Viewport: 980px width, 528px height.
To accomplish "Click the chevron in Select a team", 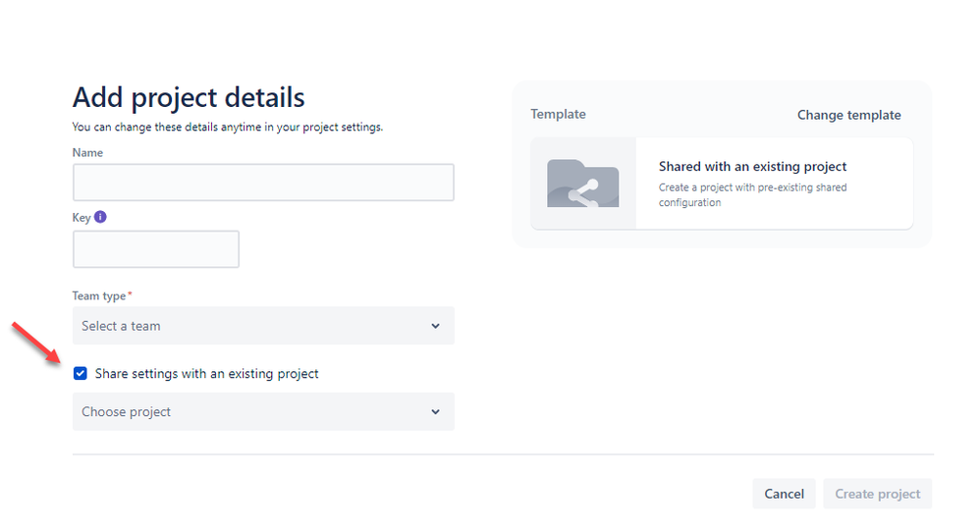I will pos(436,326).
